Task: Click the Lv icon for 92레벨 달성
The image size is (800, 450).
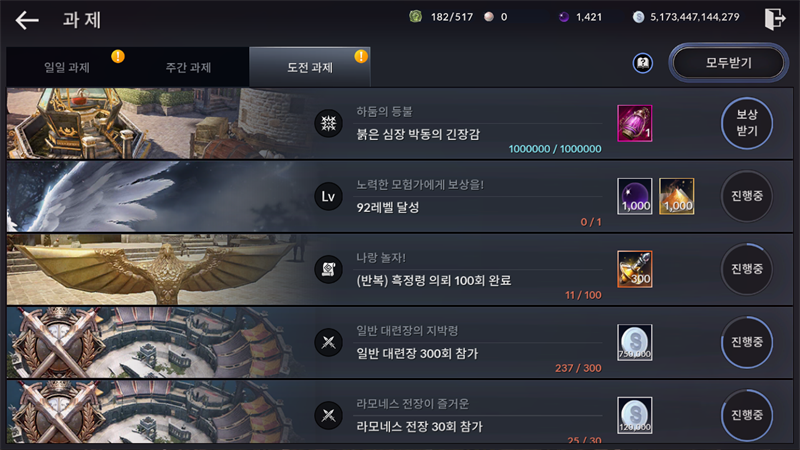Action: tap(328, 196)
